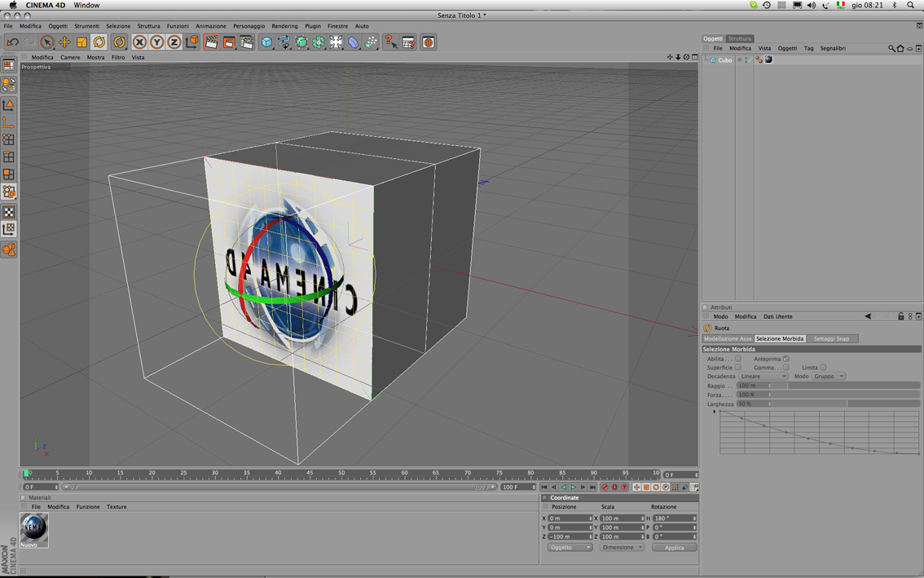This screenshot has width=924, height=578.
Task: Toggle X axis lock button
Action: click(139, 42)
